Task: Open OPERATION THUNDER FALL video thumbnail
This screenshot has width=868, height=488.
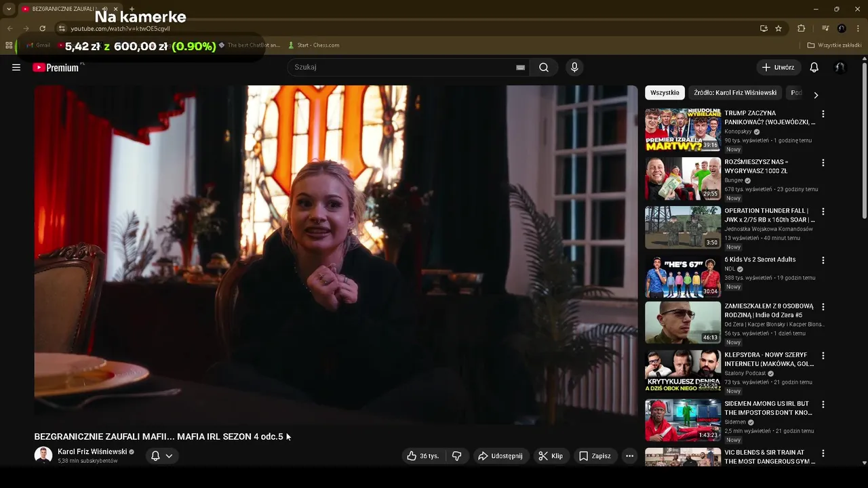Action: point(683,227)
